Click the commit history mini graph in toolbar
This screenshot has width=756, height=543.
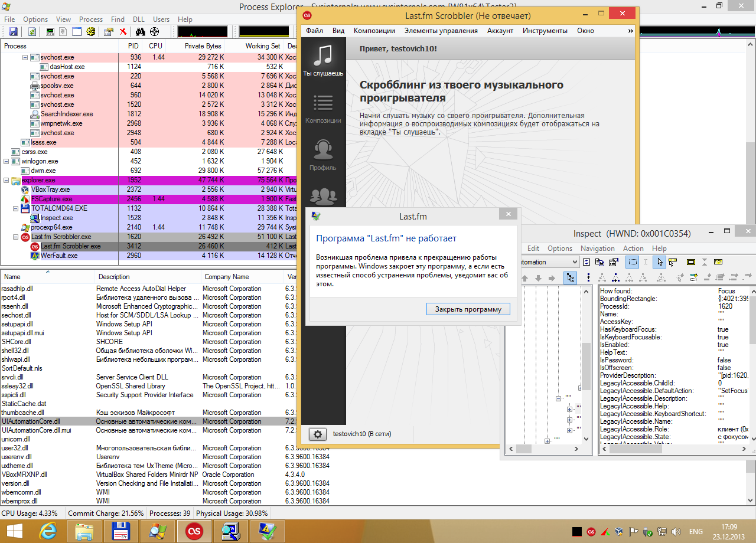[264, 32]
